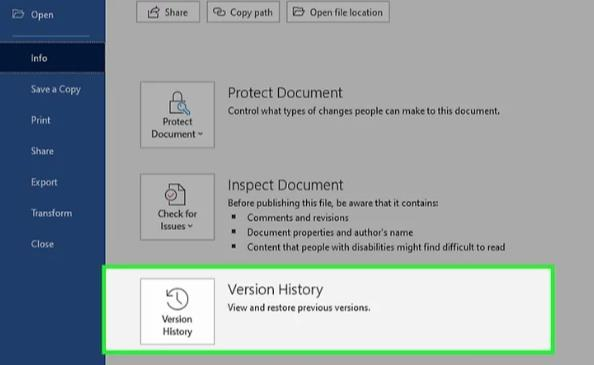Expand the Check for Issues dropdown
The height and width of the screenshot is (365, 594).
click(x=177, y=207)
